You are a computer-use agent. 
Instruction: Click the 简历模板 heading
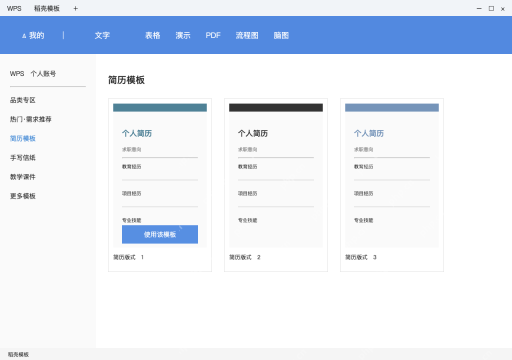pos(126,80)
